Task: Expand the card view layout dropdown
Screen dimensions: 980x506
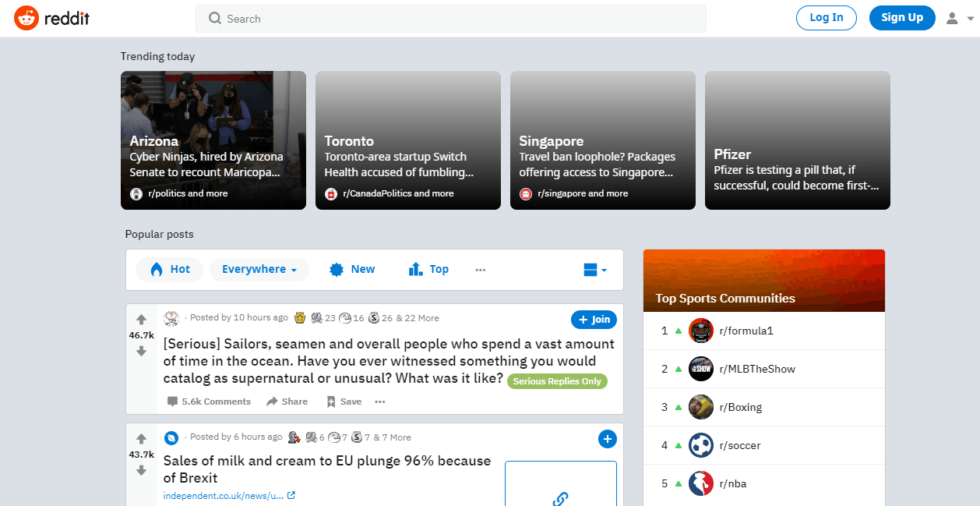Action: (595, 270)
